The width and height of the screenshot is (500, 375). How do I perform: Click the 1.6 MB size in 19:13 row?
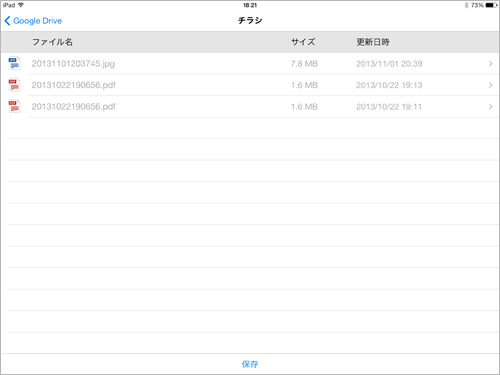click(304, 85)
